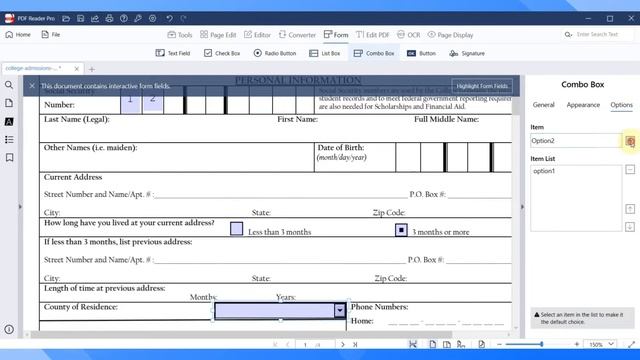
Task: Select the Radio Button form tool
Action: 275,53
